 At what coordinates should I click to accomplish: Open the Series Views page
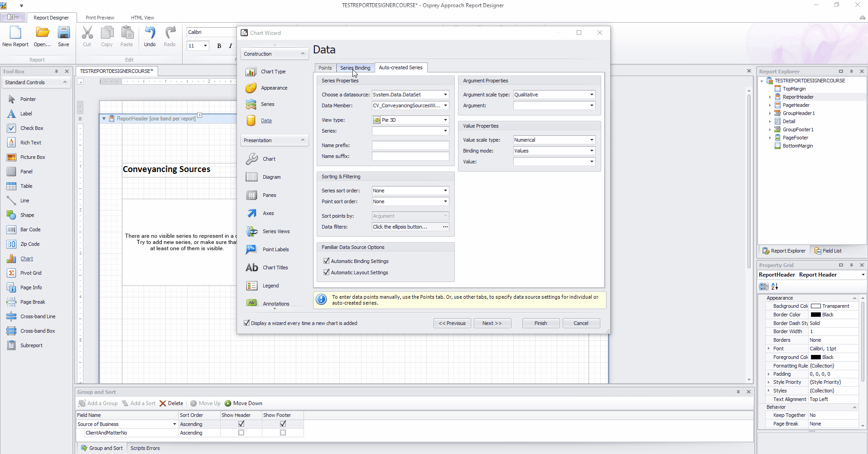(276, 231)
